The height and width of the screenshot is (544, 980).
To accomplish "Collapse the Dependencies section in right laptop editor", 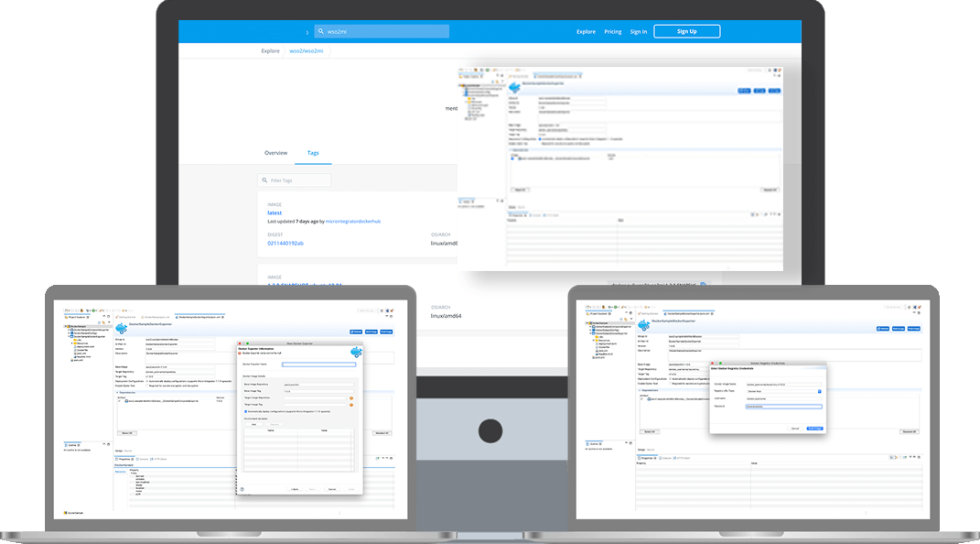I will pyautogui.click(x=641, y=390).
